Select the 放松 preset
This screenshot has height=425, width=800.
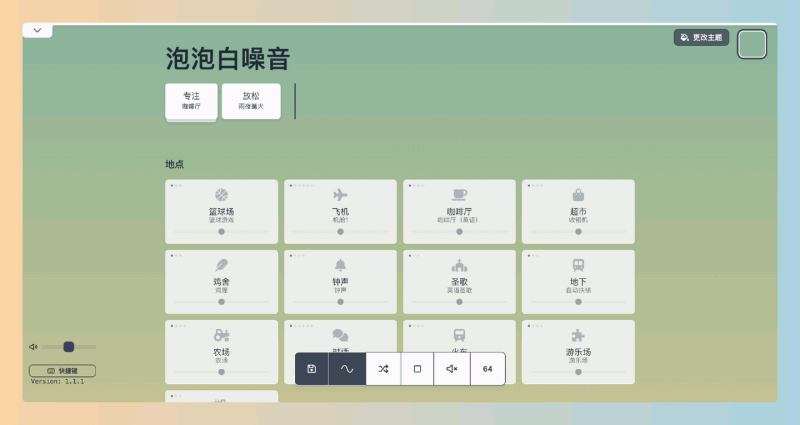pos(251,101)
